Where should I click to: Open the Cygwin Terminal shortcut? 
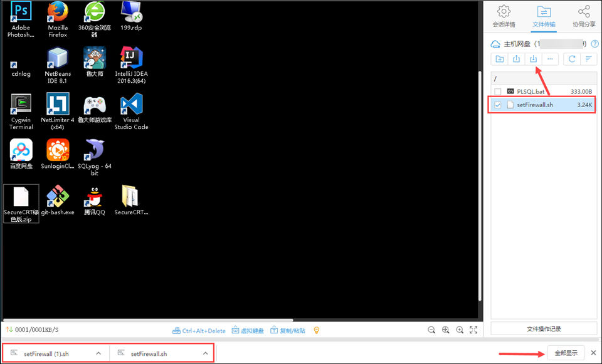pyautogui.click(x=21, y=112)
